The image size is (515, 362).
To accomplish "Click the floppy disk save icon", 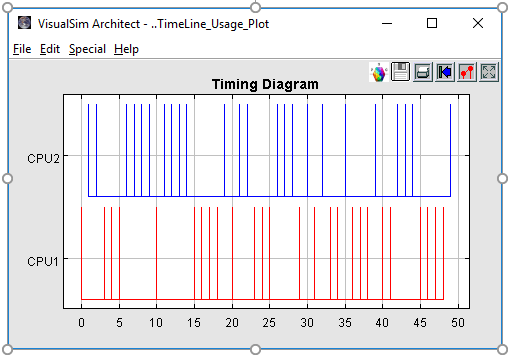I will tap(400, 72).
